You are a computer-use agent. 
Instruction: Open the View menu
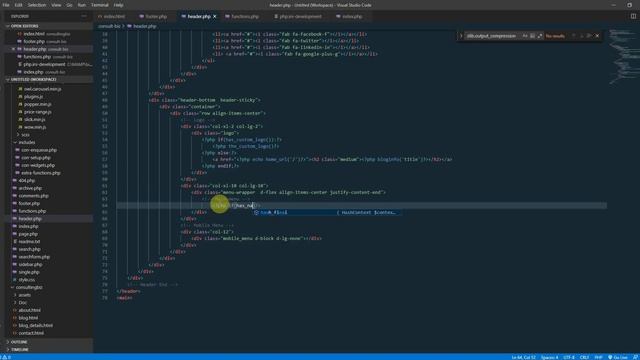(56, 5)
